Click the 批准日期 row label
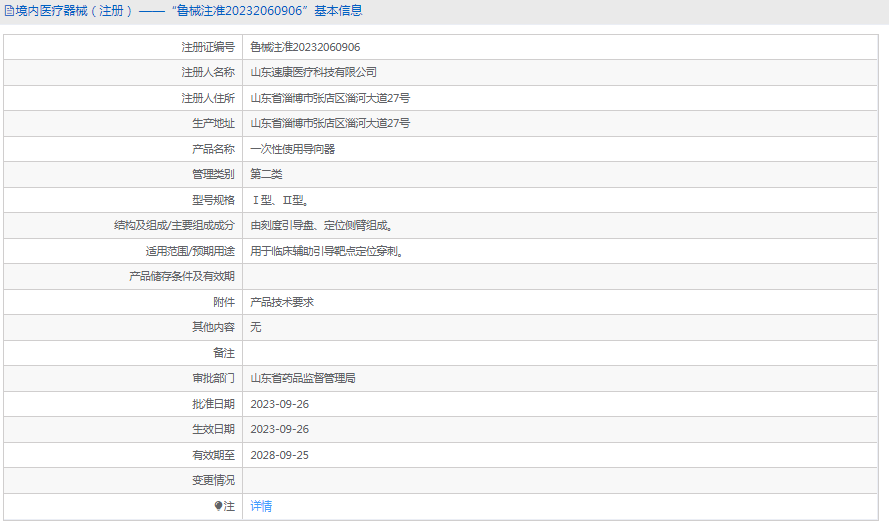Screen dimensions: 889x527 pos(213,404)
